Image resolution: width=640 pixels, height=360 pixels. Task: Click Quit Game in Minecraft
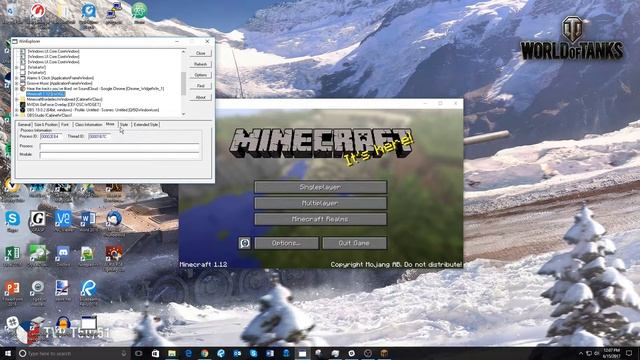tap(354, 243)
